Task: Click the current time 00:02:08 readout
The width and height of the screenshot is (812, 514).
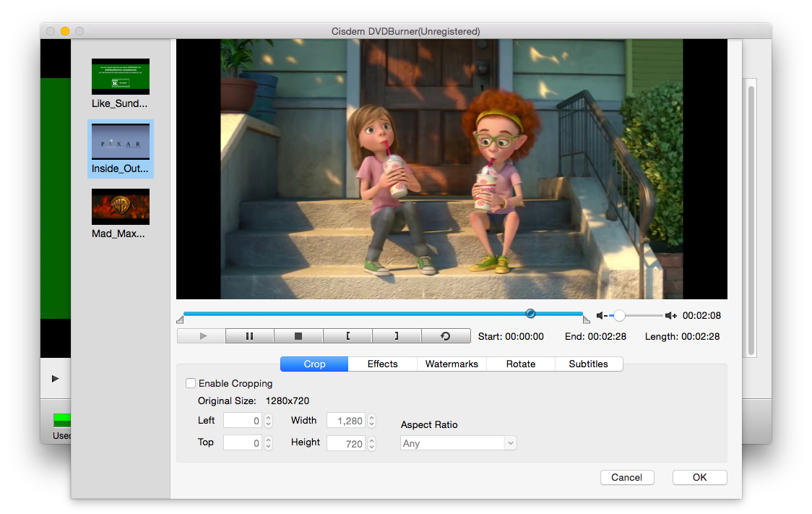Action: [701, 315]
